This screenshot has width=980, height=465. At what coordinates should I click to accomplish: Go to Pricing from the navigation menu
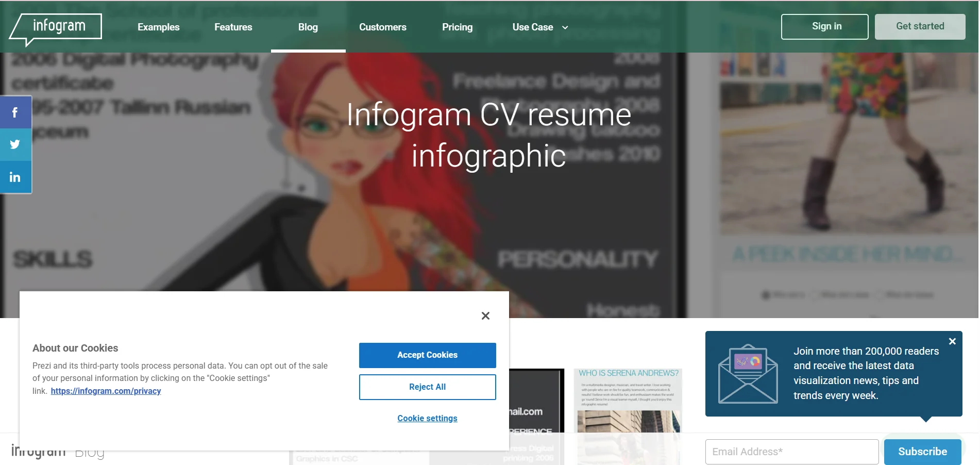click(457, 27)
